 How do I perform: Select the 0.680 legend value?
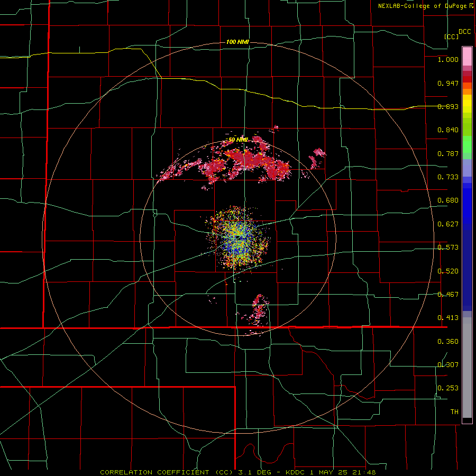(448, 200)
